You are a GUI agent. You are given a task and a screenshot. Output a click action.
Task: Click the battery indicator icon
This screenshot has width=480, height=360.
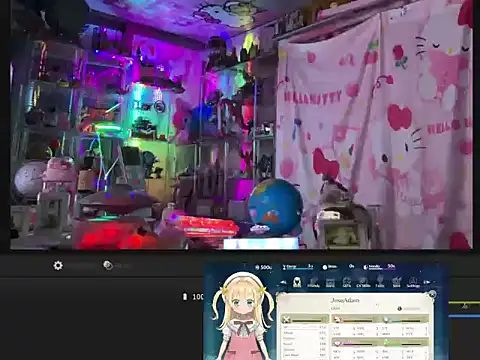click(x=185, y=296)
